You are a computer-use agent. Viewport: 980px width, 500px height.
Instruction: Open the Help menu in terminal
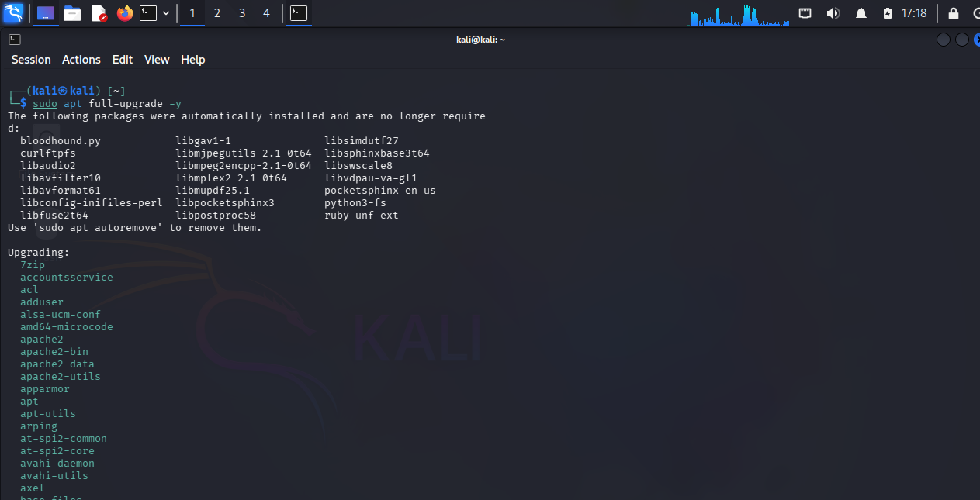(193, 60)
